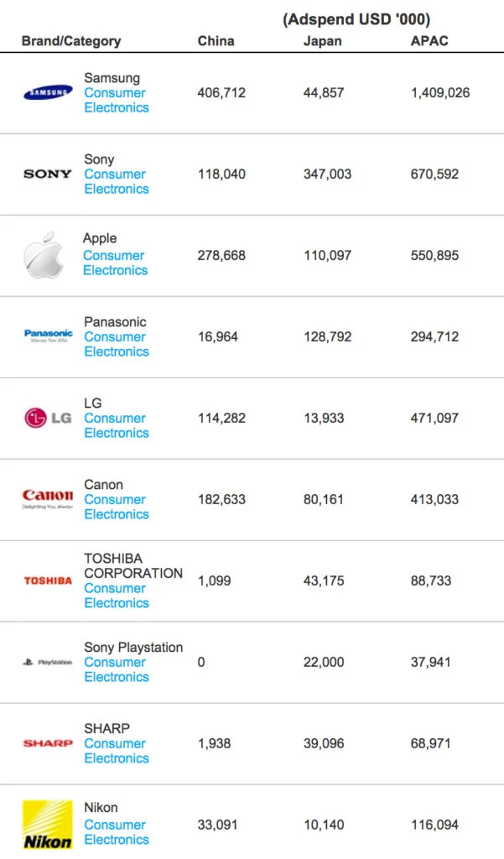Open Toshiba Corporation's Consumer Electronics link

tap(116, 596)
